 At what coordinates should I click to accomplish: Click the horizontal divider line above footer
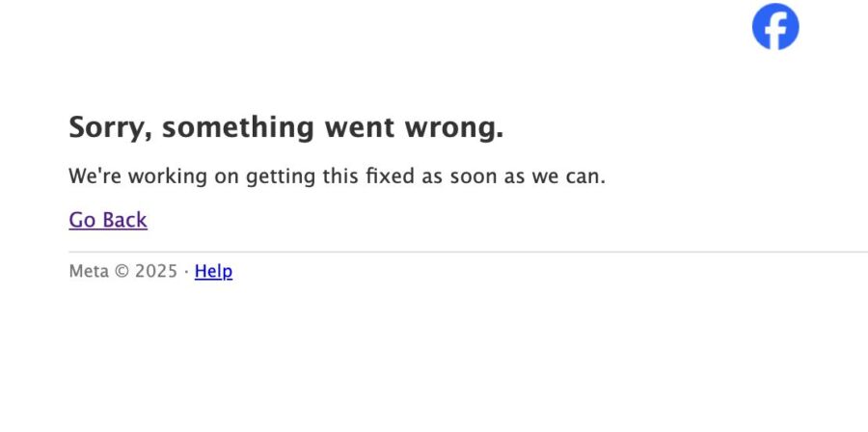click(469, 252)
